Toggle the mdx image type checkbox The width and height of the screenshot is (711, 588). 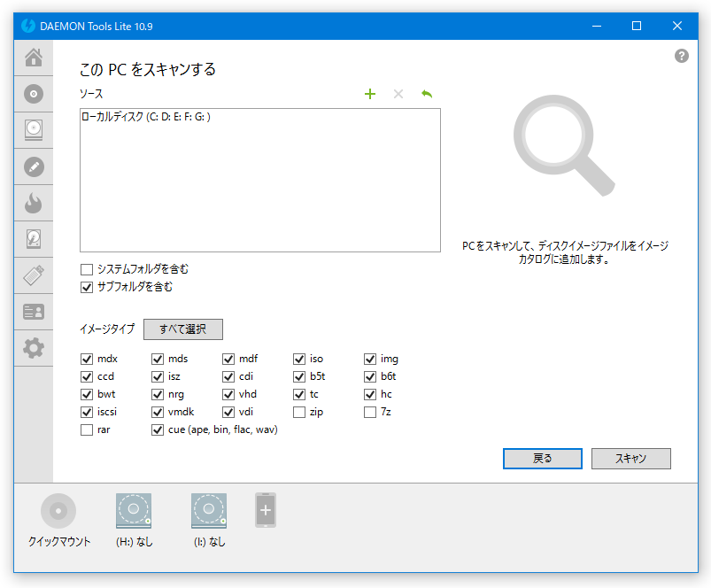pos(87,359)
